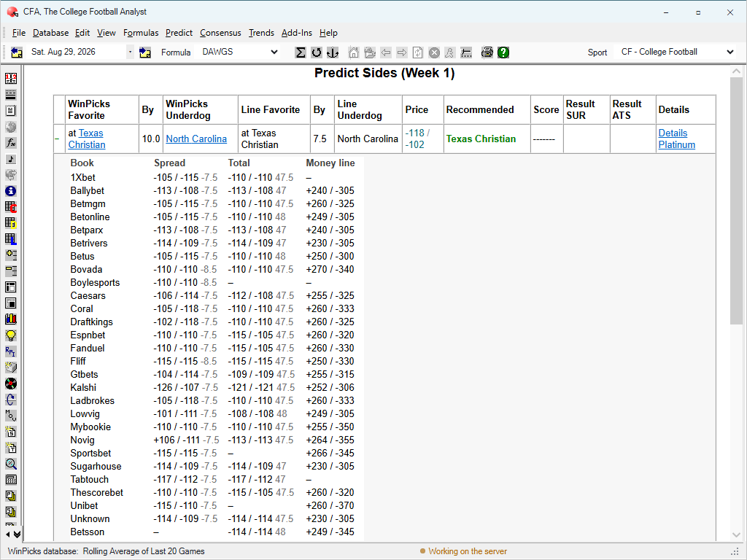
Task: Open help via green question mark icon
Action: pos(503,52)
